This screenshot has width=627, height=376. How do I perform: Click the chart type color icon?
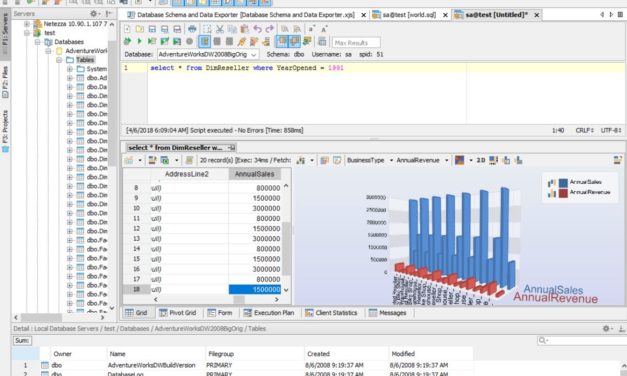click(x=459, y=160)
